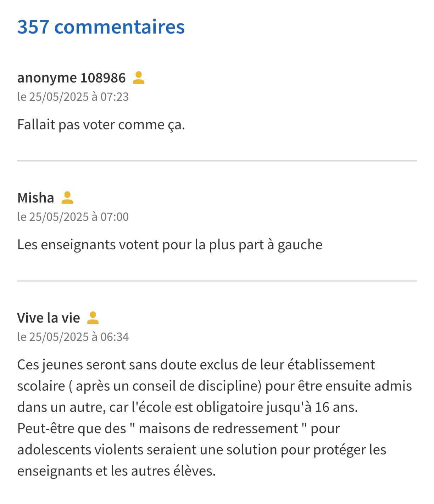Screen dimensions: 434x504
Task: Click the text l'école est obligatoire jusqu'à 16 ans
Action: click(245, 407)
